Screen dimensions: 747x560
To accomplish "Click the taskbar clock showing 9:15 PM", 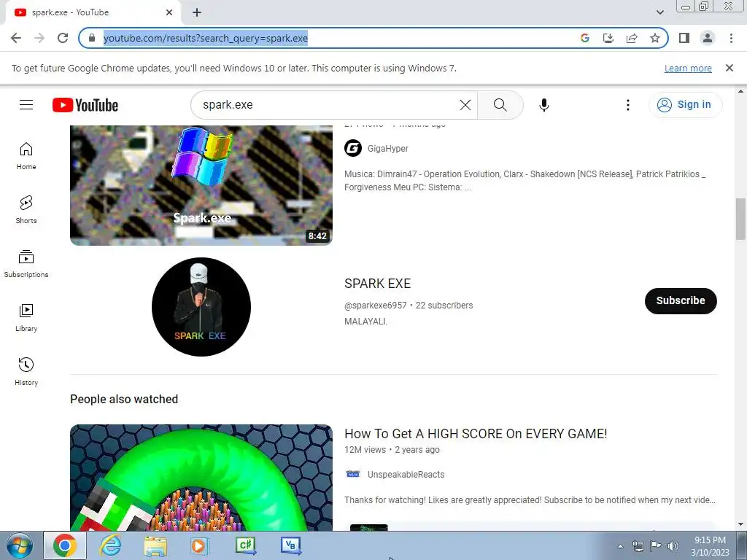I will click(710, 546).
